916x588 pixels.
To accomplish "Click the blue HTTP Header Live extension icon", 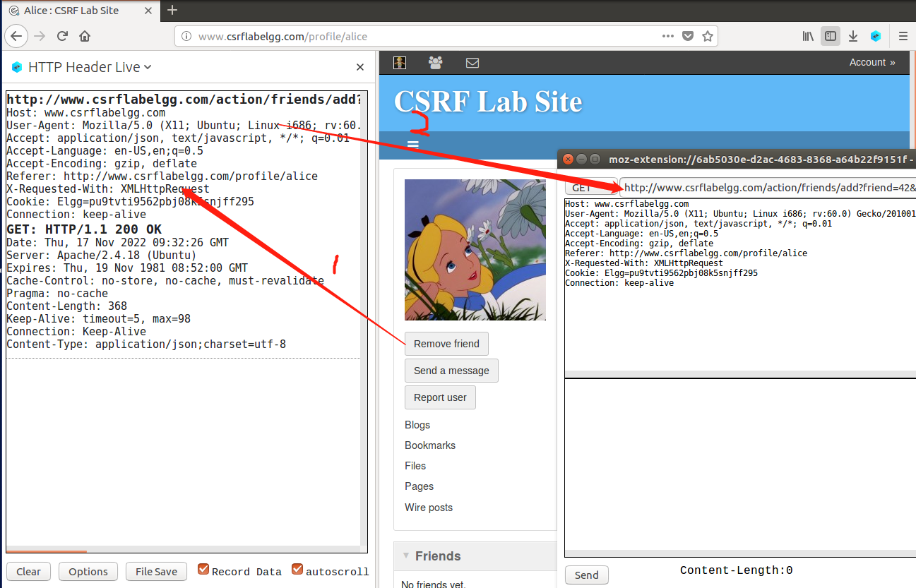I will pyautogui.click(x=876, y=35).
